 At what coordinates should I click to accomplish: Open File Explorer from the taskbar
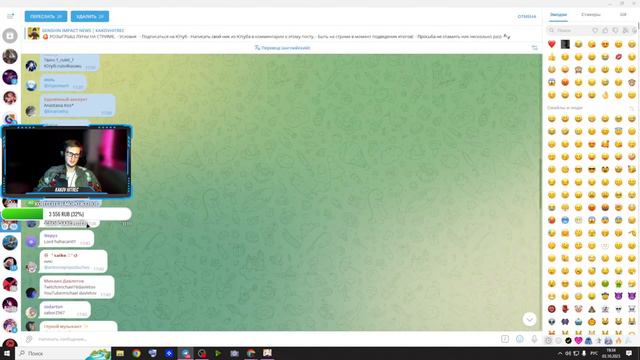tap(120, 353)
